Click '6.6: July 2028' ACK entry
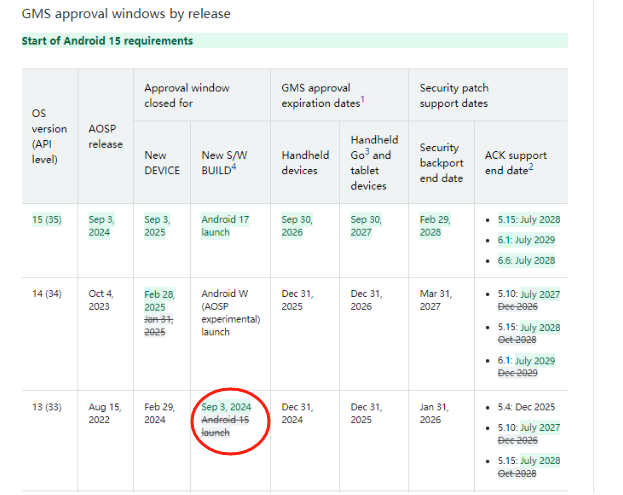The height and width of the screenshot is (495, 623). pos(526,261)
